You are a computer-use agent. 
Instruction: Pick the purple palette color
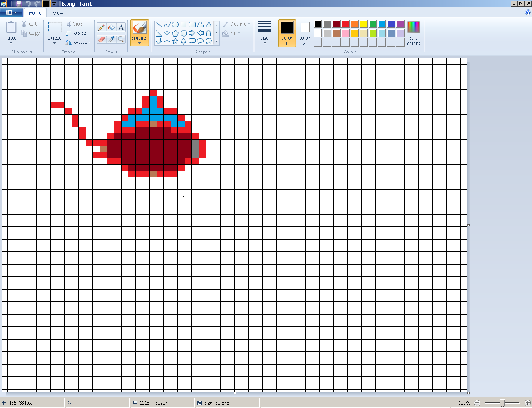tap(400, 24)
